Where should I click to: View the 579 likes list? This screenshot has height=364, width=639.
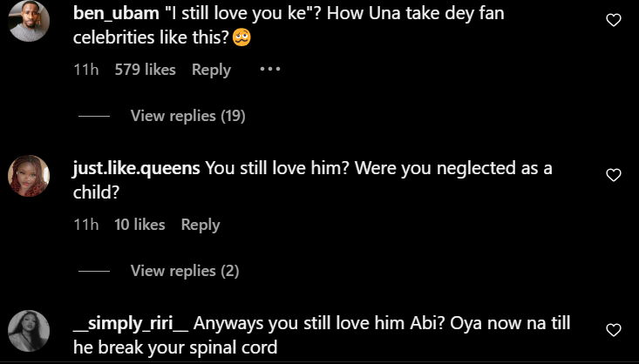[x=145, y=70]
